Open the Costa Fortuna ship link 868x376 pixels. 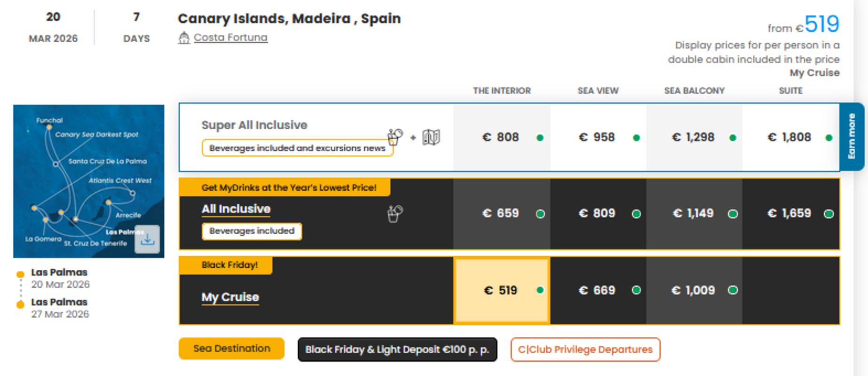230,38
